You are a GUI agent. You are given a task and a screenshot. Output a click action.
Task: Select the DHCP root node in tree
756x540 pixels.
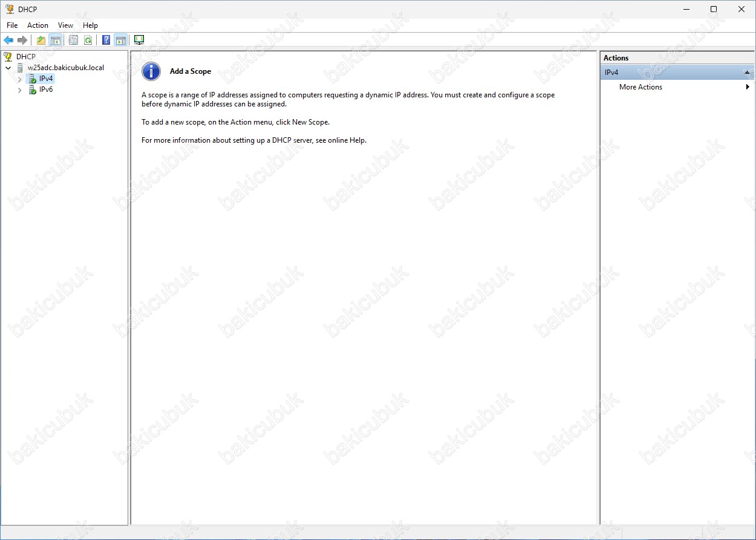pyautogui.click(x=26, y=57)
